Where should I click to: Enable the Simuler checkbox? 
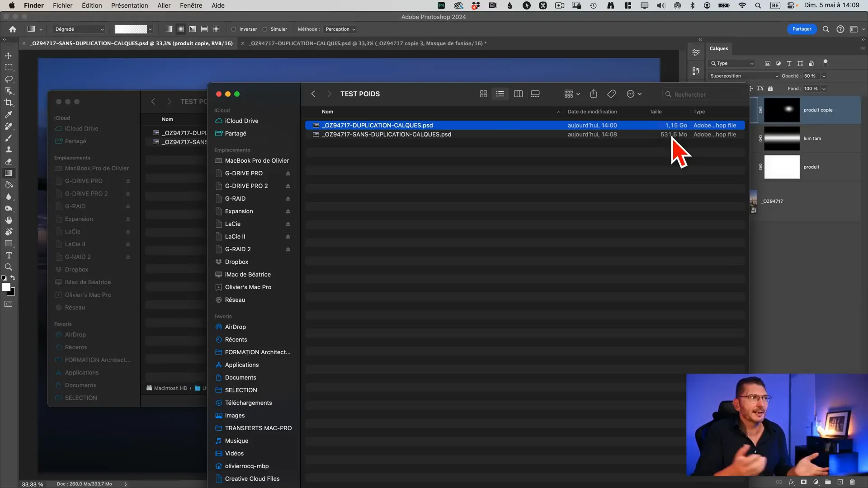[265, 29]
